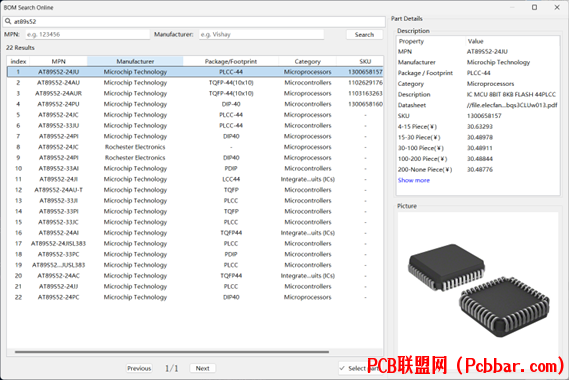
Task: Click the Previous page button
Action: (x=139, y=368)
